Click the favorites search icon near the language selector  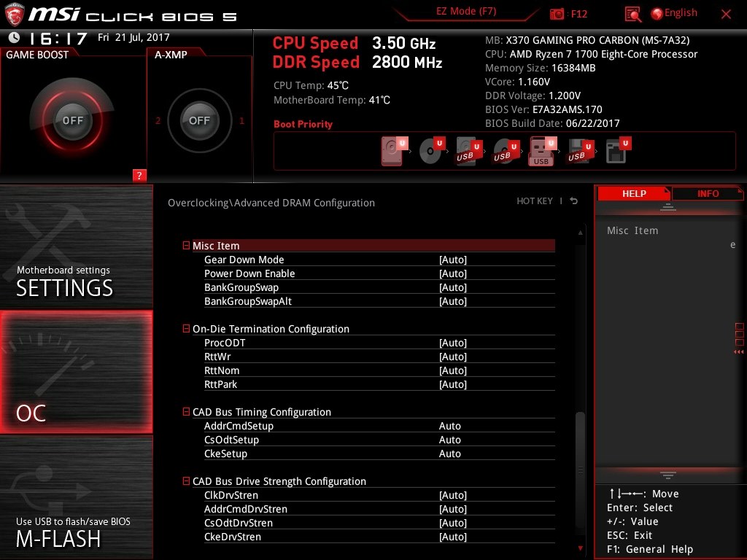632,13
